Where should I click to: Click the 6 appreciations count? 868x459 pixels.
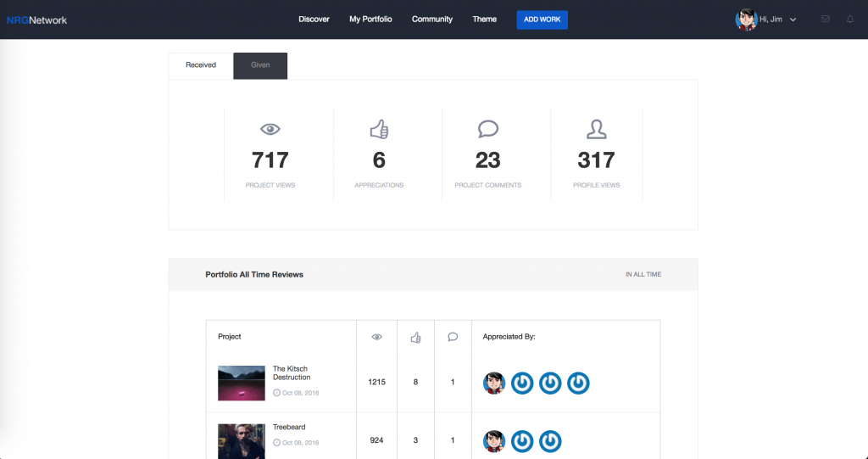pyautogui.click(x=379, y=160)
